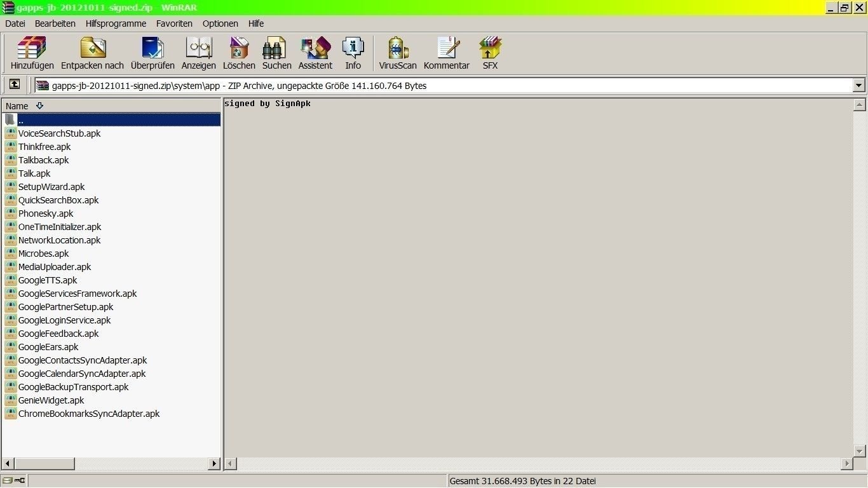Click the Talkback.apk file icon
The width and height of the screenshot is (868, 488).
click(x=11, y=160)
